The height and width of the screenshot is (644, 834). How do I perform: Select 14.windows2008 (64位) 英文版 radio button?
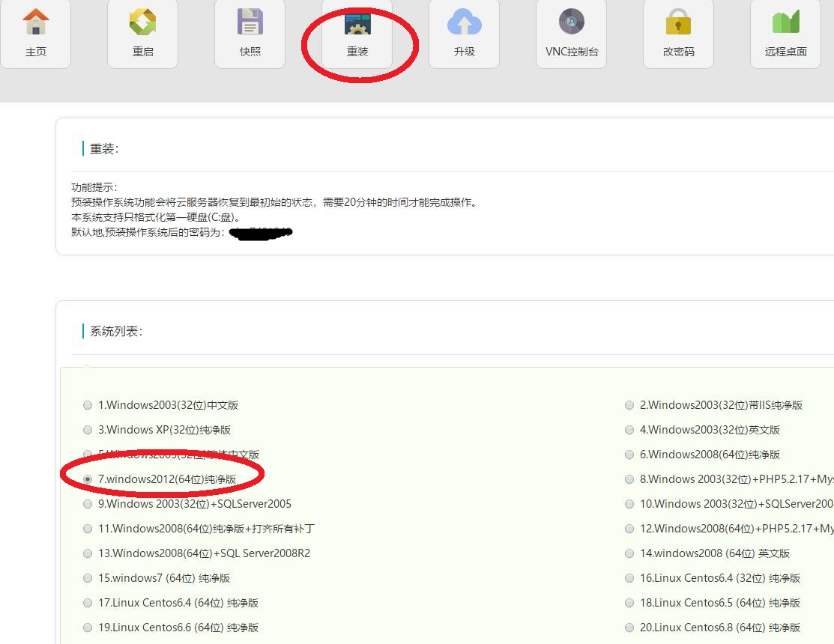[629, 553]
